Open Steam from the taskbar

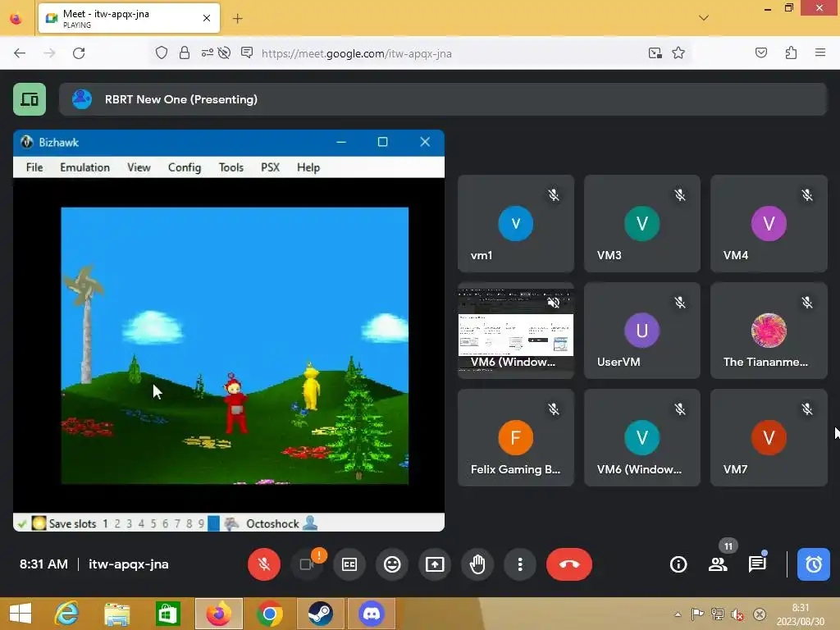[x=321, y=614]
